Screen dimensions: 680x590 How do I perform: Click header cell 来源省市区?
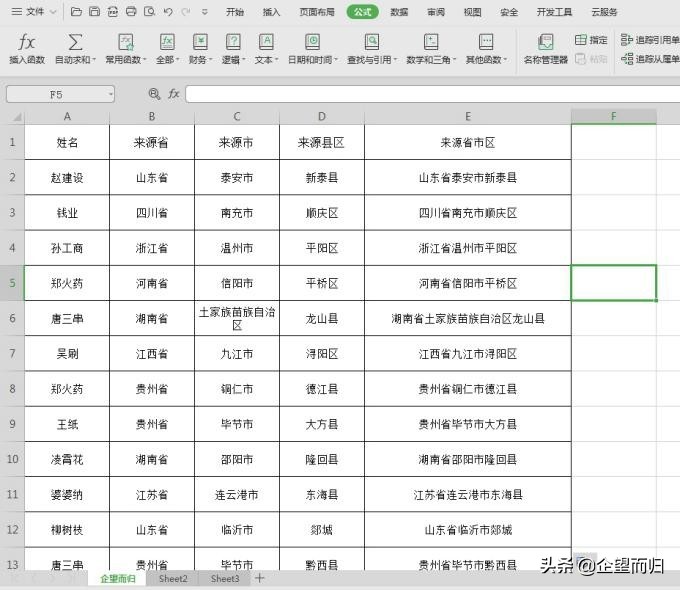click(x=468, y=142)
